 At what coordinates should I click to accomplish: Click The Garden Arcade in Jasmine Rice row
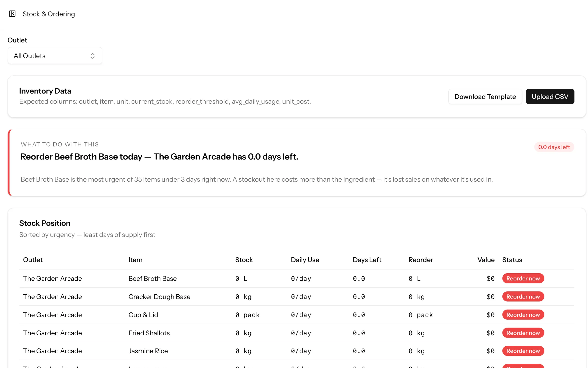[52, 351]
